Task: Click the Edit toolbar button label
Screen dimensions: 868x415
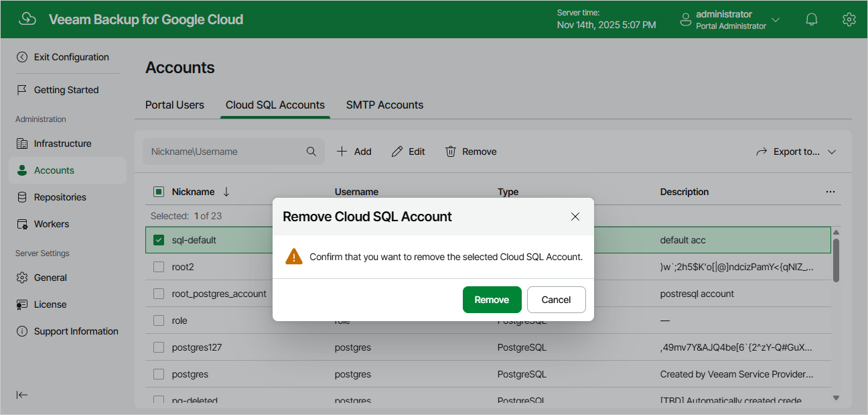Action: 417,152
